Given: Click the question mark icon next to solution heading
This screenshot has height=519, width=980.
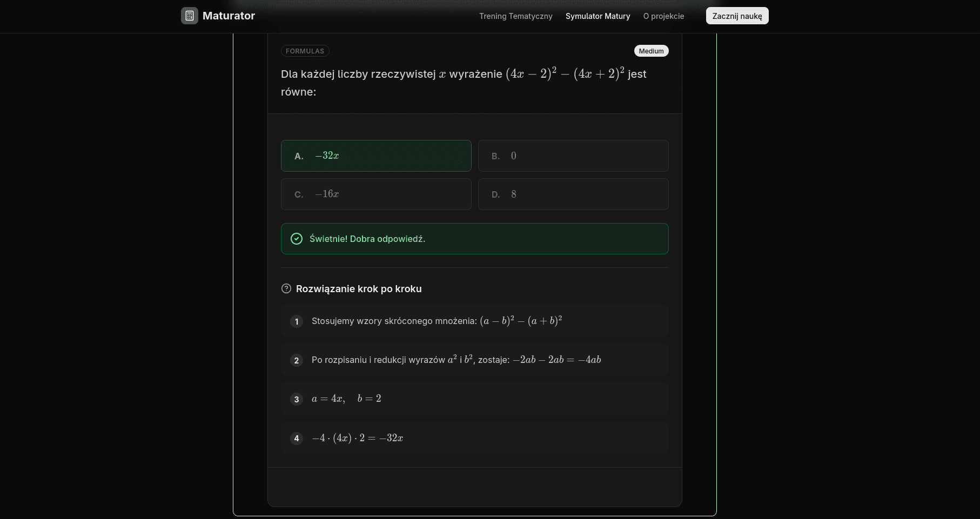Looking at the screenshot, I should click(286, 288).
